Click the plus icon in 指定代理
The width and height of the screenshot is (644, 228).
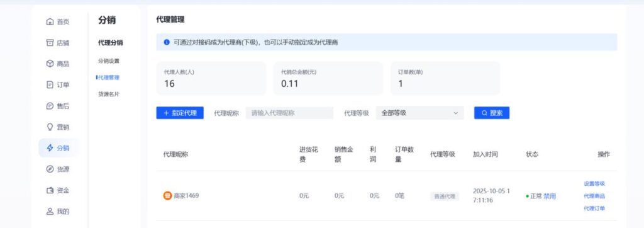point(166,113)
